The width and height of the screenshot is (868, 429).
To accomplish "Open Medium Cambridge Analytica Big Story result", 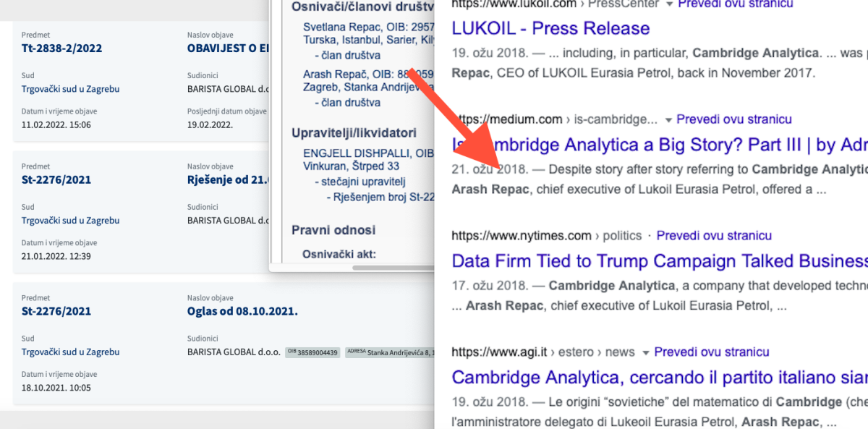I will click(659, 145).
